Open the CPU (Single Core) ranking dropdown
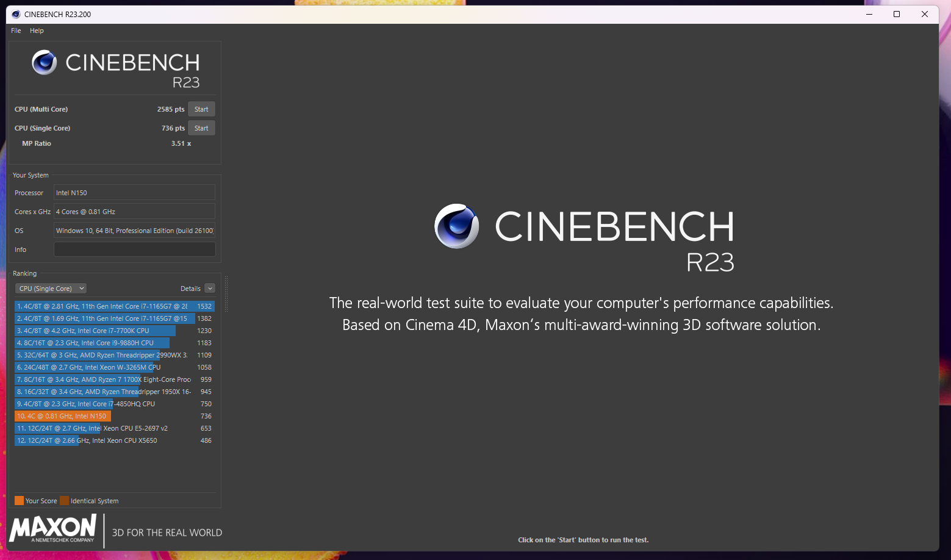The image size is (951, 560). [51, 289]
